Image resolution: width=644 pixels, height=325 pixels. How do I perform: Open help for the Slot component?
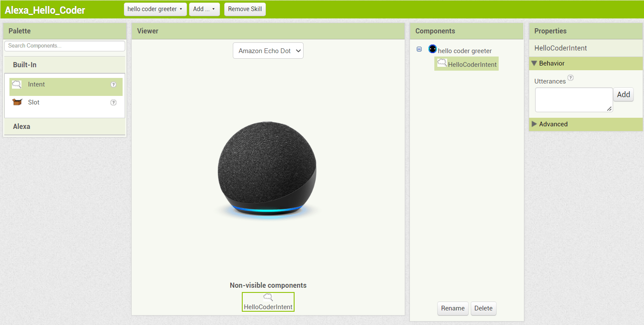pos(113,102)
